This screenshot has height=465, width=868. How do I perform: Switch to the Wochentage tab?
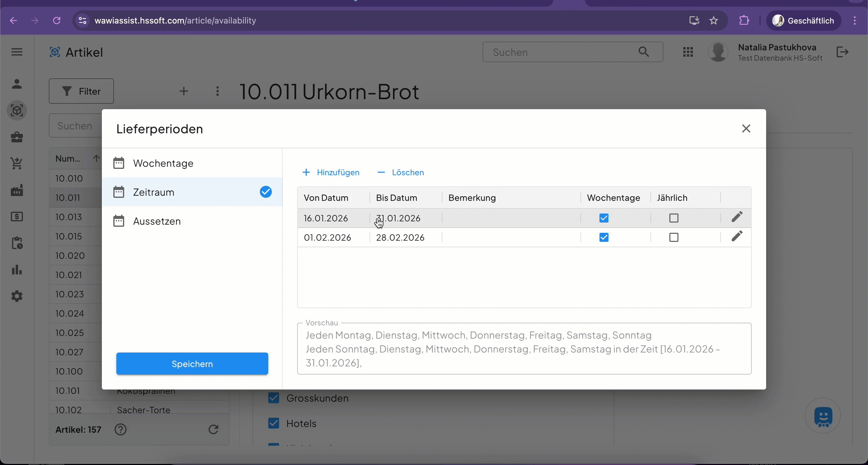[163, 163]
